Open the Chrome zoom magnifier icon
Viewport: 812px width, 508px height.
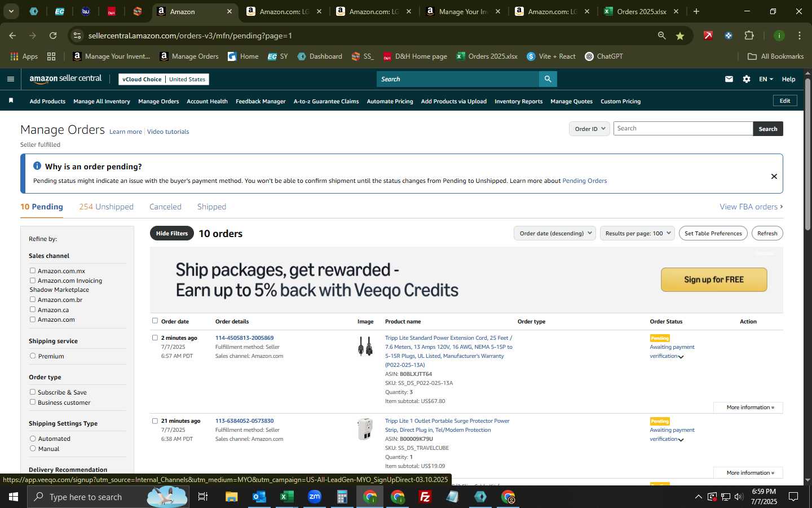click(661, 36)
